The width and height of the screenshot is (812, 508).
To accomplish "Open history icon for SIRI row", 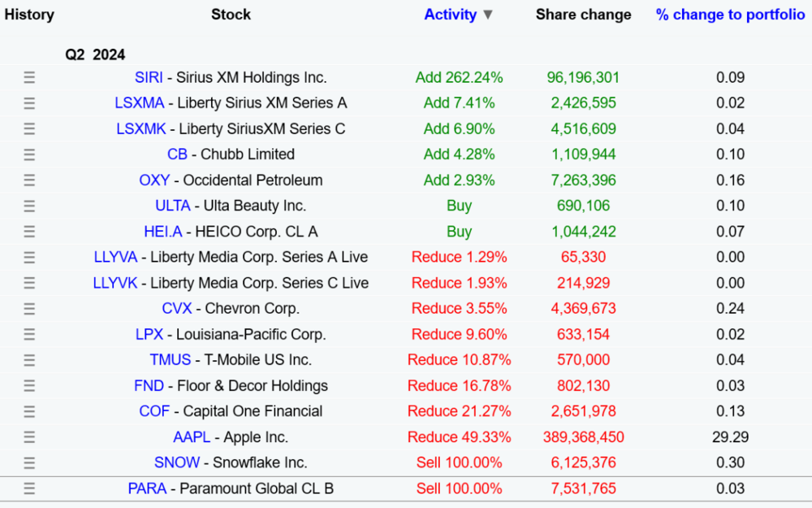I will coord(29,78).
